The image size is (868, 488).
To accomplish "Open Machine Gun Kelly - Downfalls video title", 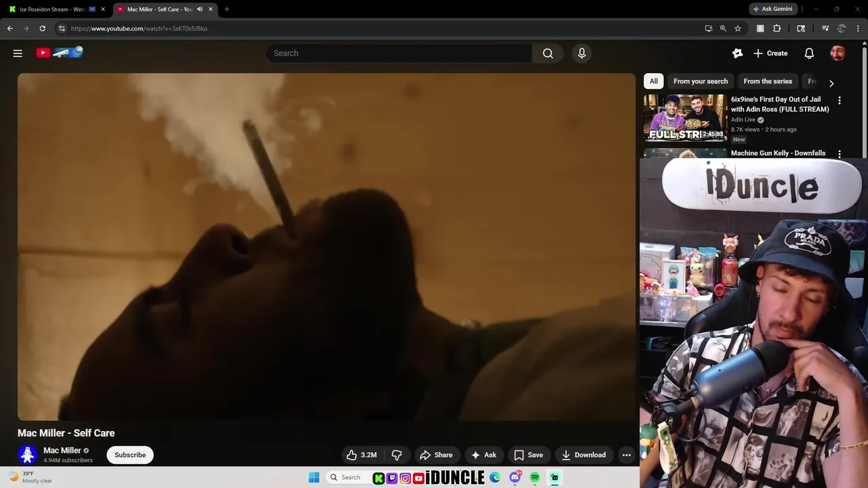I will [x=778, y=153].
